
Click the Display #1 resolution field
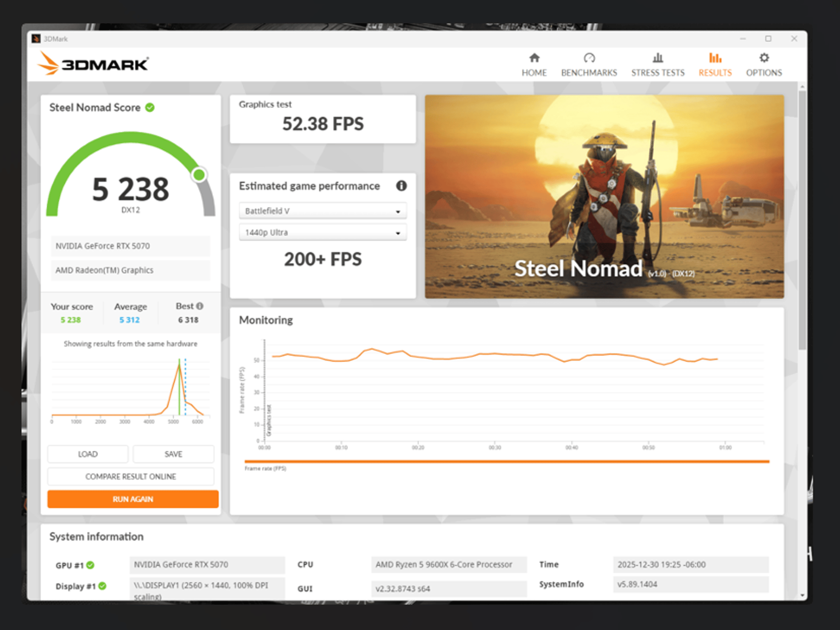pos(207,589)
